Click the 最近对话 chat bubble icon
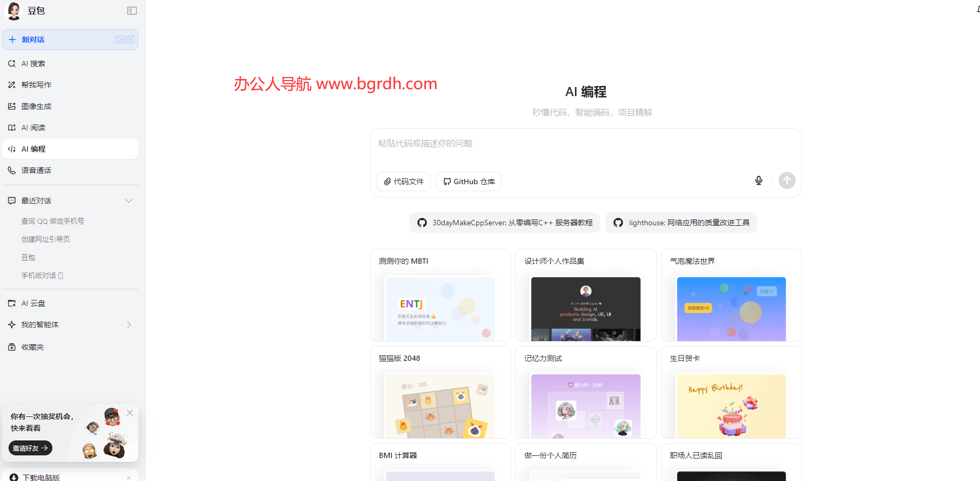This screenshot has height=481, width=980. click(12, 201)
